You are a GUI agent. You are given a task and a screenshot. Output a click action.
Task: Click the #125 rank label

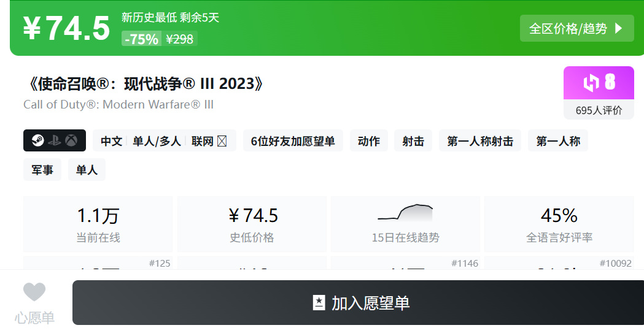(160, 264)
